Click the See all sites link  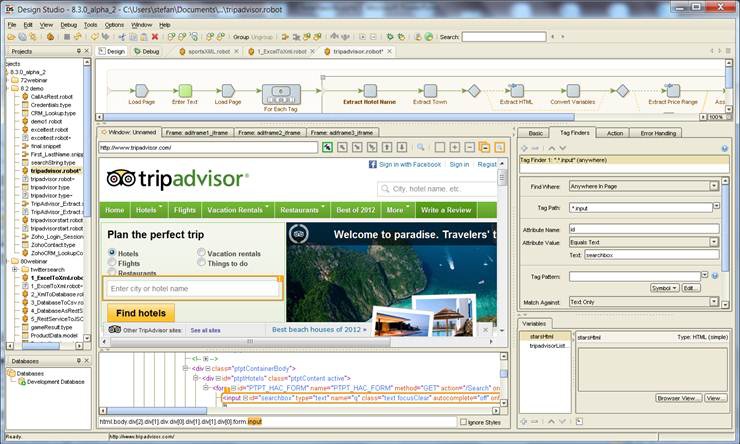pyautogui.click(x=205, y=330)
